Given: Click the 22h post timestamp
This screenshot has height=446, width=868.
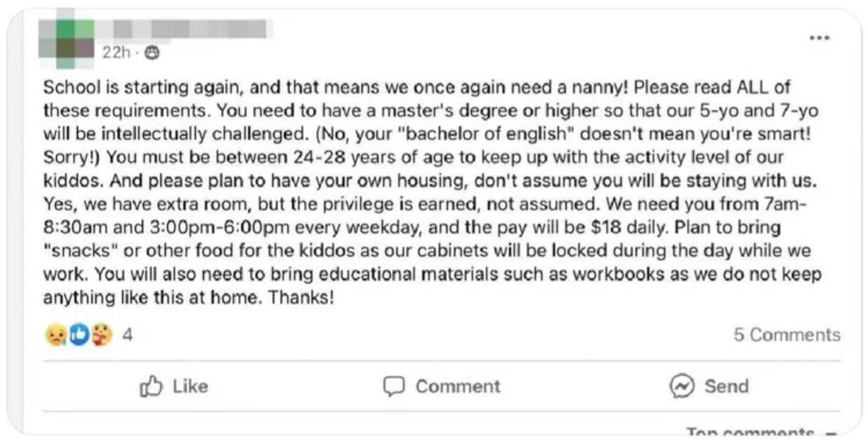Looking at the screenshot, I should (116, 53).
